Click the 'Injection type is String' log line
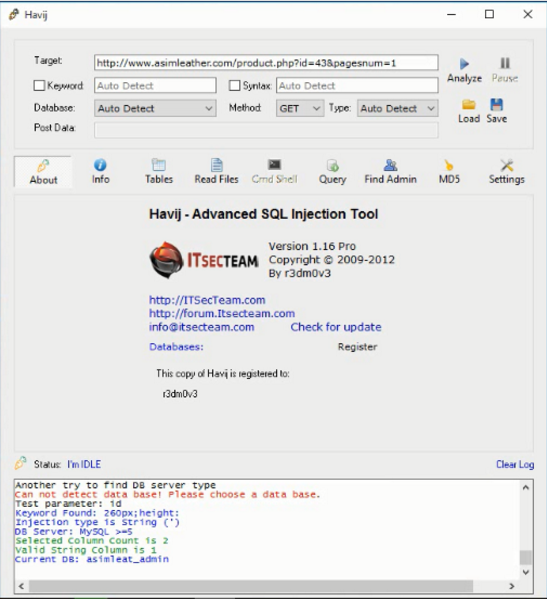 click(x=97, y=522)
